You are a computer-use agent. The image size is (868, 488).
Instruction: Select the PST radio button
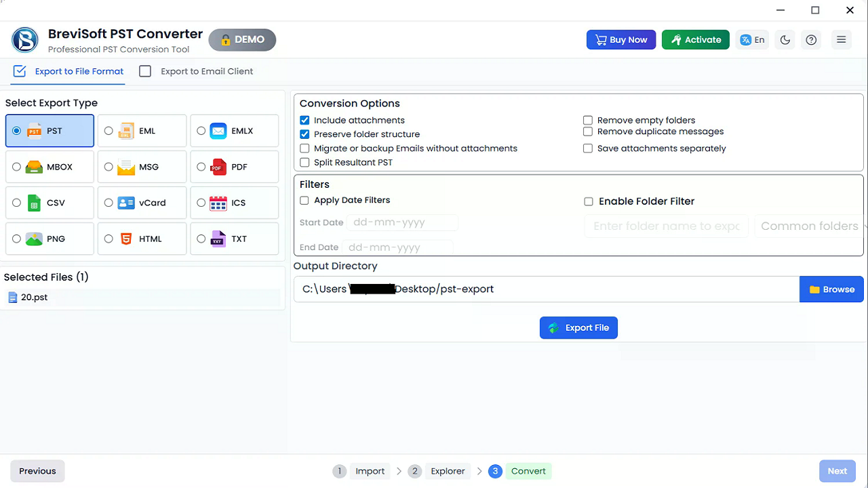click(16, 131)
